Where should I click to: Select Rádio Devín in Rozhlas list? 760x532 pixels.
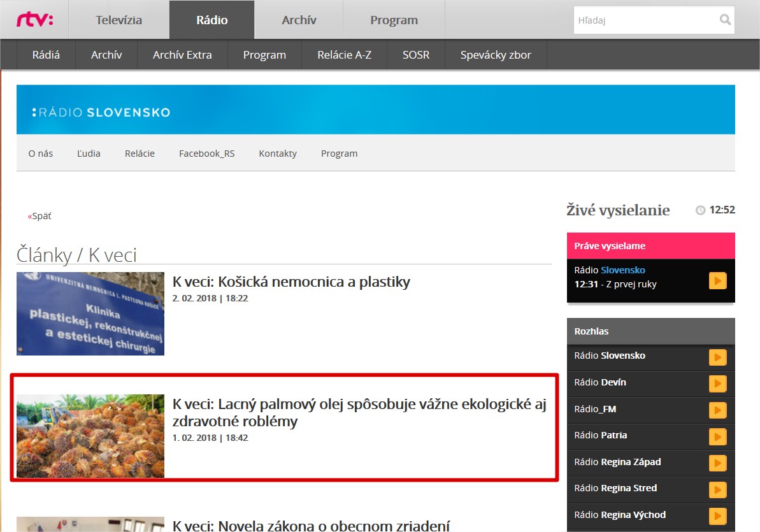(600, 382)
